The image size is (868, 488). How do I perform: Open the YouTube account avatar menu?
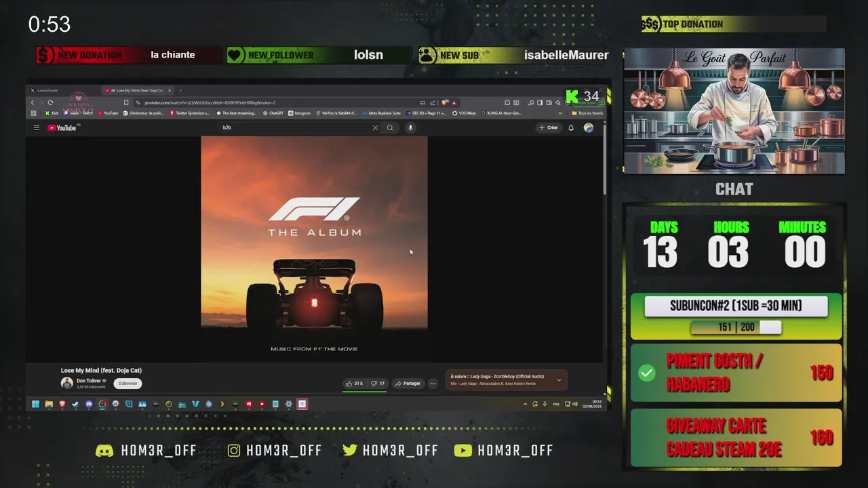(589, 127)
